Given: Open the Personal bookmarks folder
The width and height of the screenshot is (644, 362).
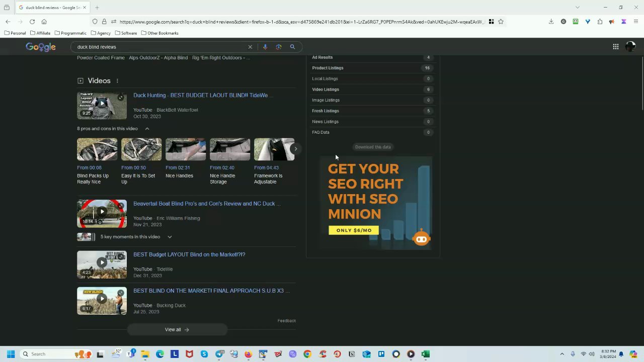Looking at the screenshot, I should click(x=15, y=33).
